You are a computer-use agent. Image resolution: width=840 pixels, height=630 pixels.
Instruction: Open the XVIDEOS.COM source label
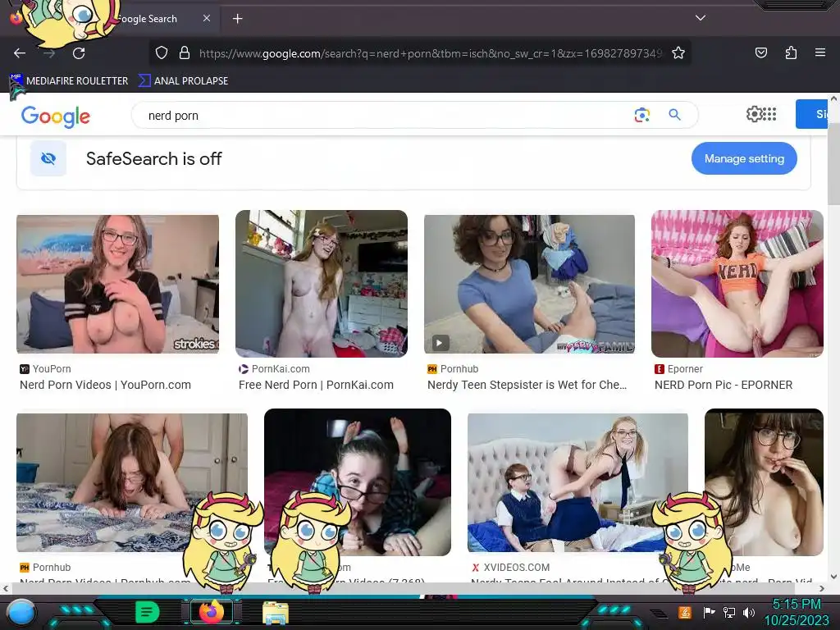point(510,568)
